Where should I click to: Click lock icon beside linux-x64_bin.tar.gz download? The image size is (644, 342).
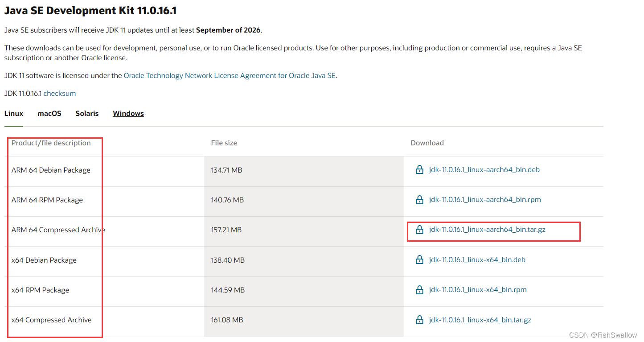pyautogui.click(x=419, y=320)
